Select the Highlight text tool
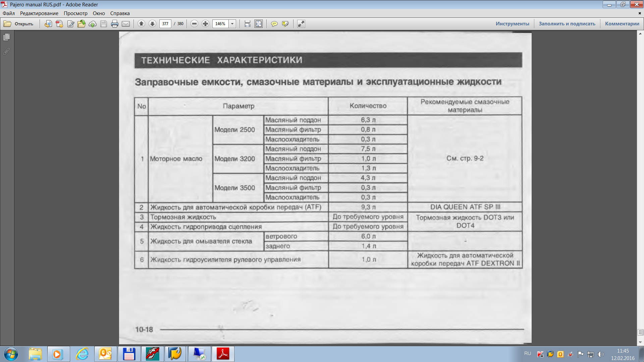 pos(285,24)
